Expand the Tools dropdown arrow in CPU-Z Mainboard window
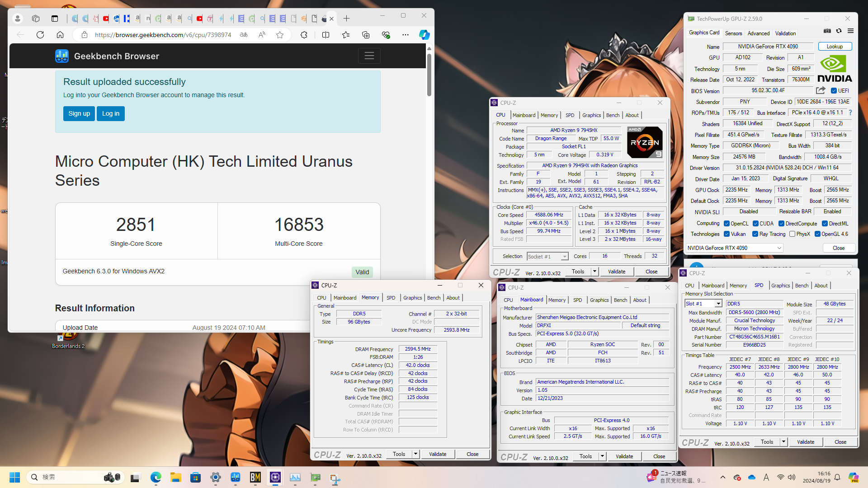Image resolution: width=868 pixels, height=488 pixels. [602, 456]
